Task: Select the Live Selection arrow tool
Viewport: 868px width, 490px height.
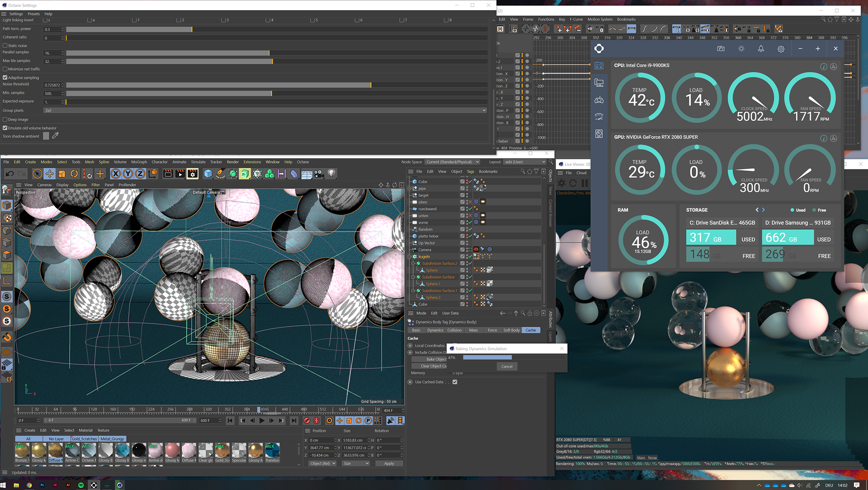Action: pyautogui.click(x=38, y=174)
